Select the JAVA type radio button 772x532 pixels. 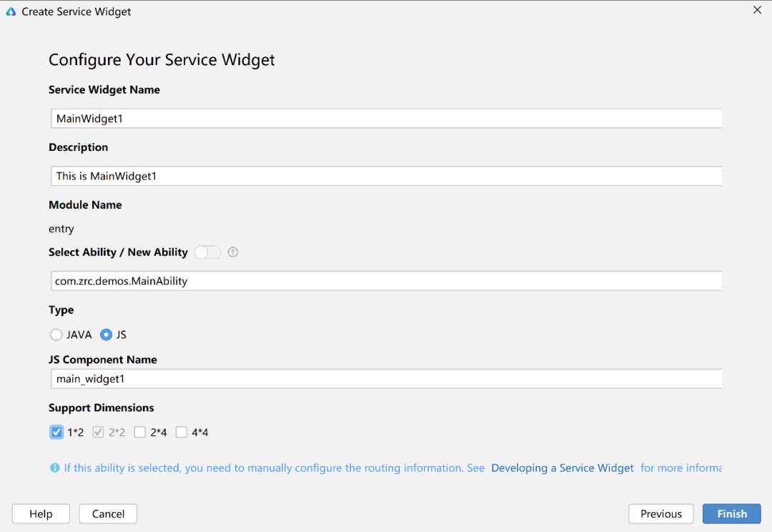(x=56, y=335)
